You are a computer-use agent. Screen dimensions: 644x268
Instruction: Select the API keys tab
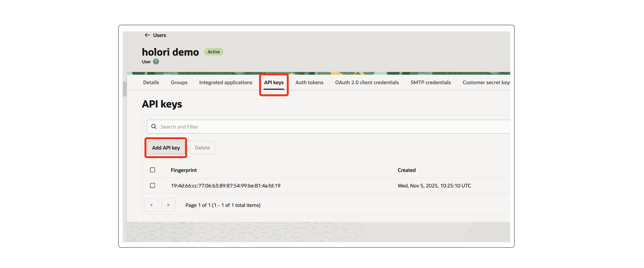[274, 82]
